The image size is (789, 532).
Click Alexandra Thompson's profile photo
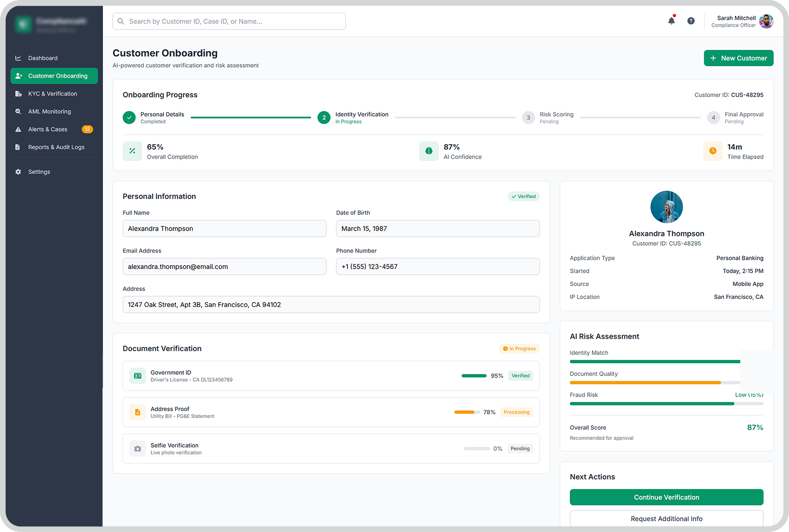point(666,207)
